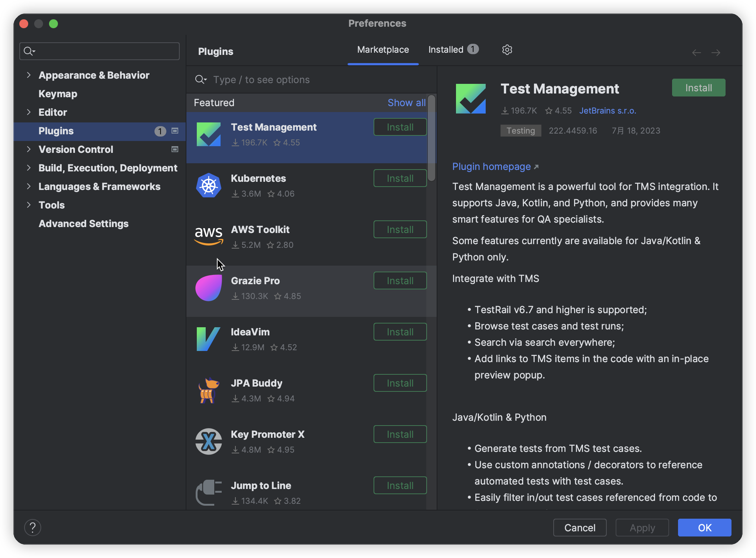
Task: Click the Key Promoter X icon
Action: (x=209, y=442)
